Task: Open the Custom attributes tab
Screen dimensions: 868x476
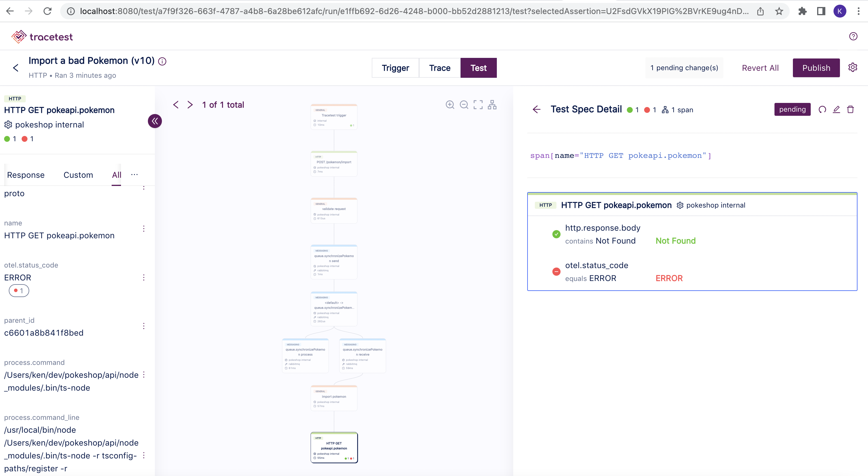Action: [78, 175]
